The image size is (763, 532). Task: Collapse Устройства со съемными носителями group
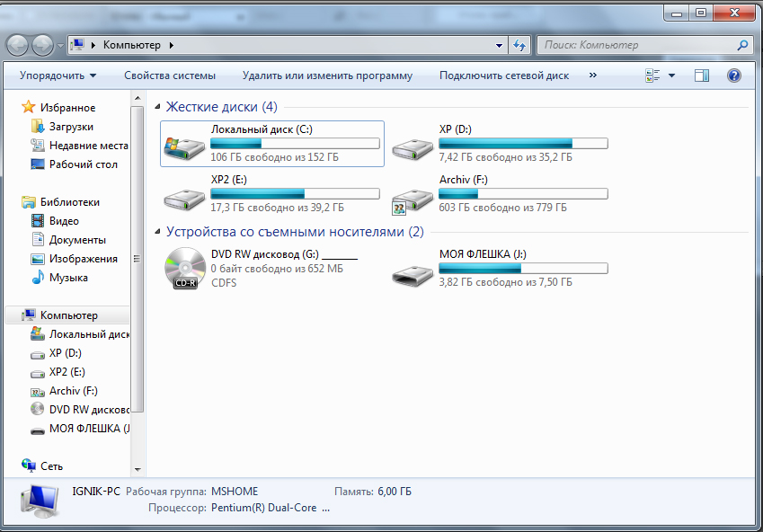pos(157,232)
